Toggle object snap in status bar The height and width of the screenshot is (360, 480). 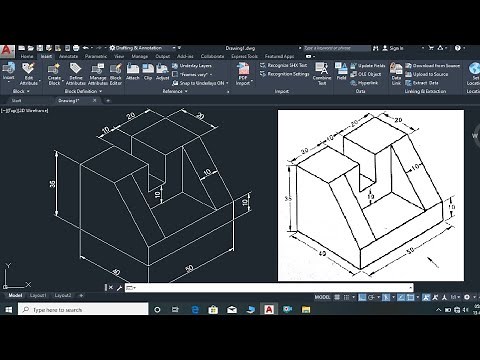410,297
